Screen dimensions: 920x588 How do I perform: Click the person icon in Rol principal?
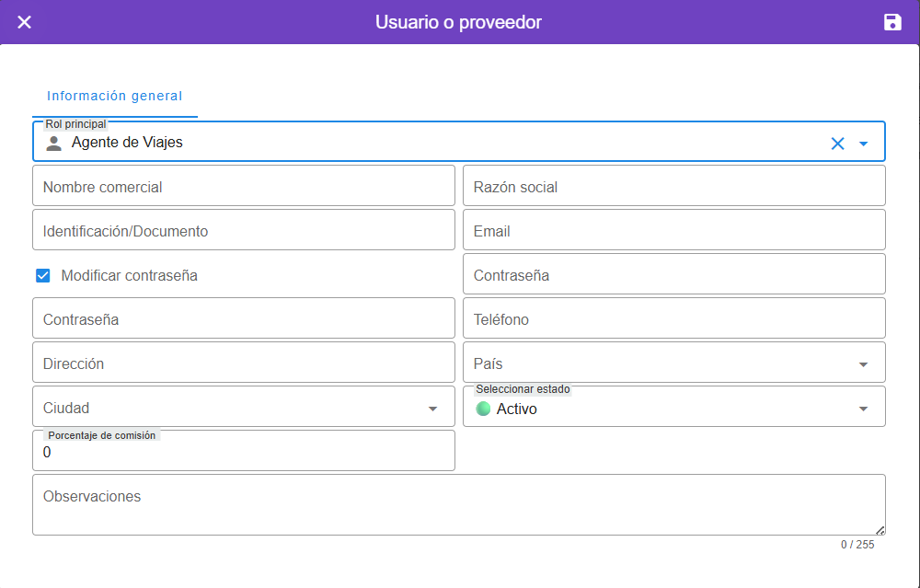click(x=54, y=143)
